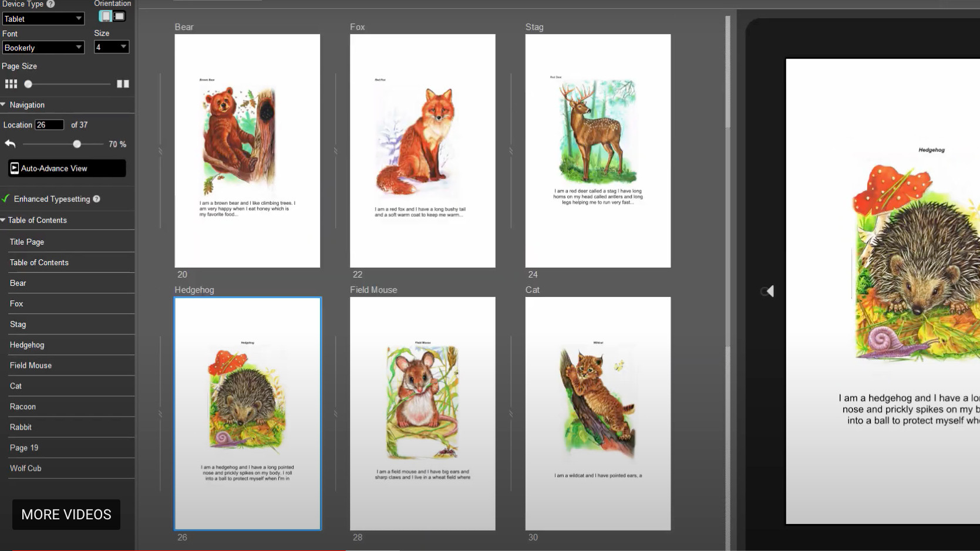
Task: Open the Device Type help icon
Action: click(x=50, y=4)
